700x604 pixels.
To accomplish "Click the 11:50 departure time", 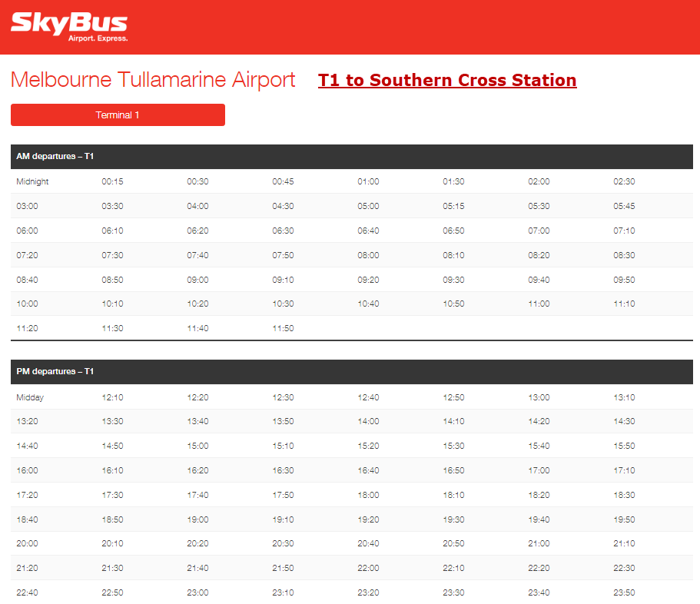I will [283, 328].
